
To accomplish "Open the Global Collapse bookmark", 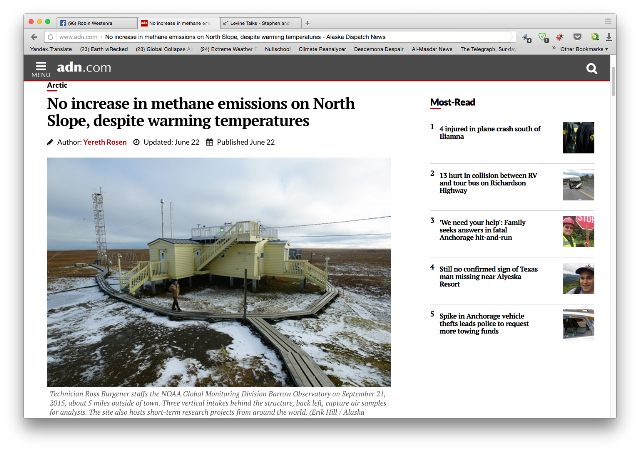I will point(163,49).
